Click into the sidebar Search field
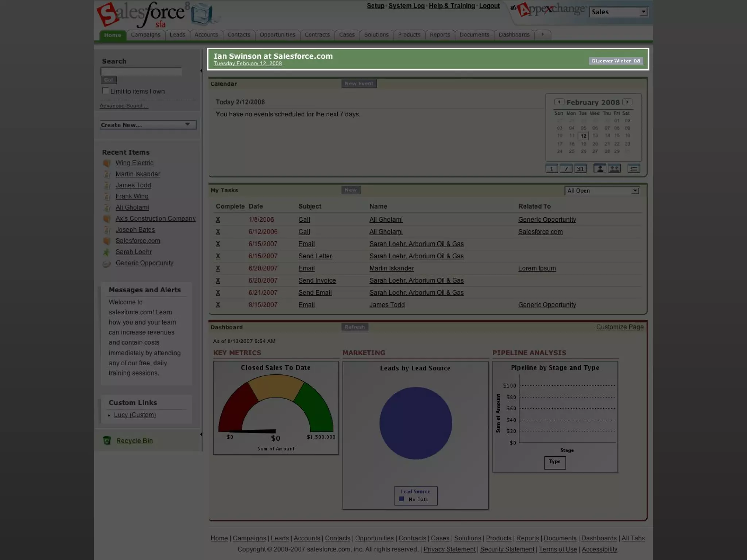 pos(141,71)
